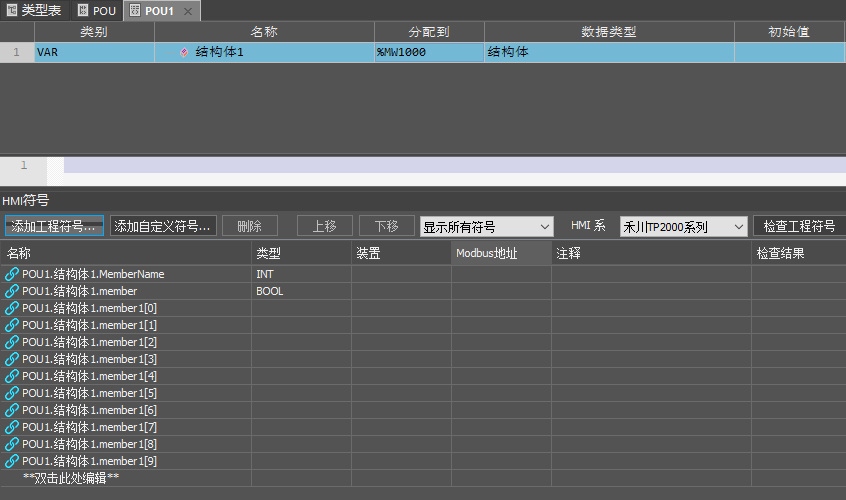
Task: Click the 添加工程符号 button
Action: tap(54, 227)
